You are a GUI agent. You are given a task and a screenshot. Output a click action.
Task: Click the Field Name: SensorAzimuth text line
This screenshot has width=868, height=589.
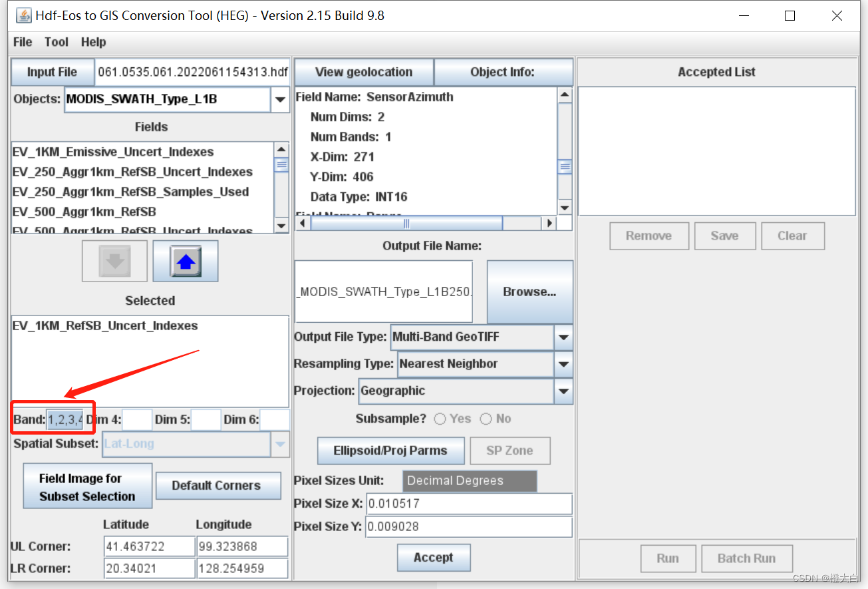coord(374,97)
